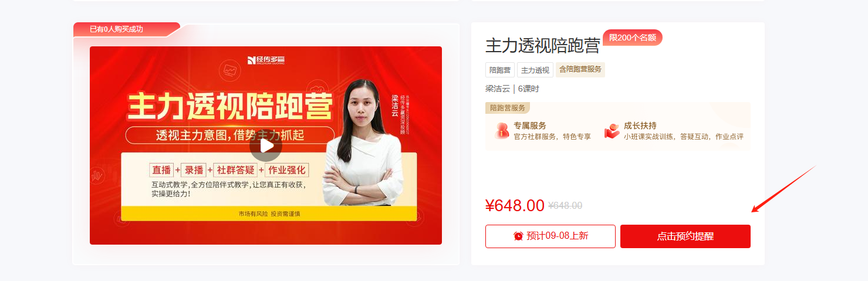Open instructor 梁洁云's name link

tap(498, 89)
